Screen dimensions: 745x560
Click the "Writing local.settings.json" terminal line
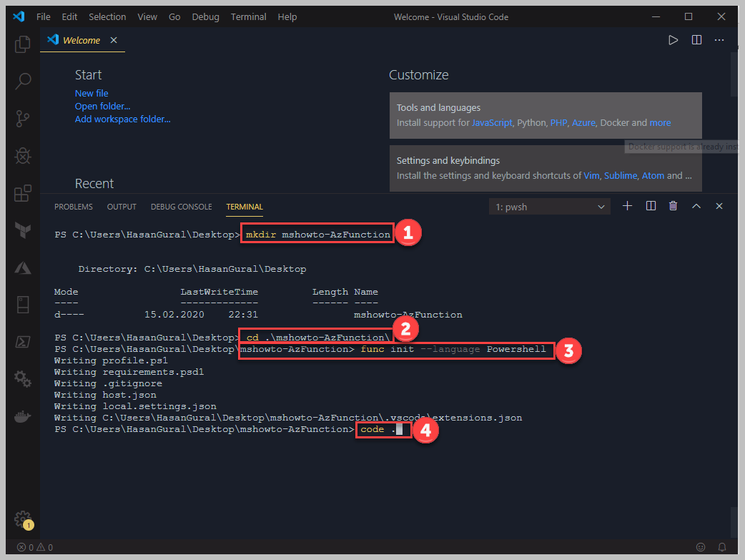click(135, 406)
